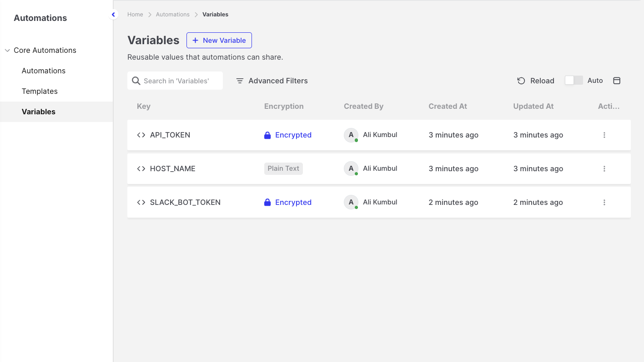Click Updated At time for API_TOKEN
Image resolution: width=644 pixels, height=362 pixels.
click(538, 135)
